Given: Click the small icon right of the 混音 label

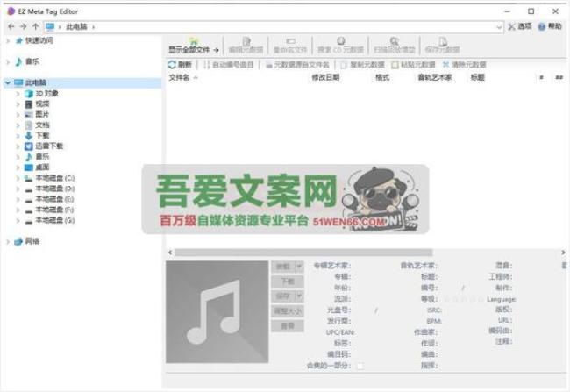Looking at the screenshot, I should click(564, 266).
